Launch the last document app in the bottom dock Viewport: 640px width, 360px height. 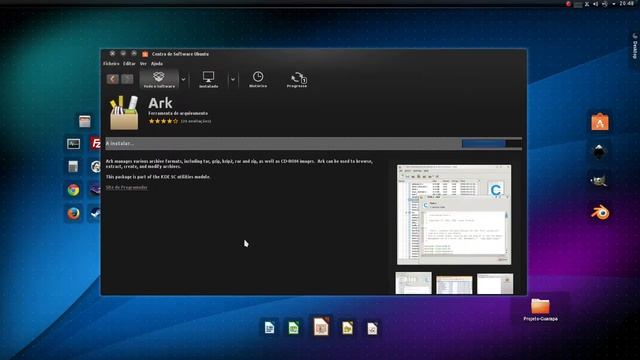[372, 328]
